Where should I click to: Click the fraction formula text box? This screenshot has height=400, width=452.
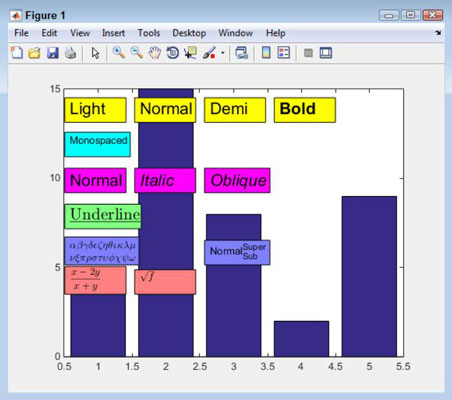95,280
